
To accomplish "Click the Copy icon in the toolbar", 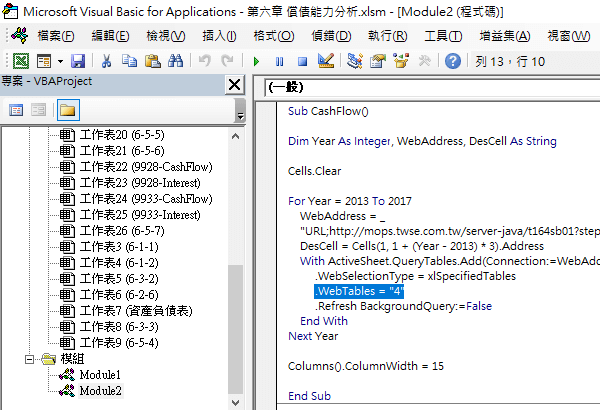I will 129,61.
